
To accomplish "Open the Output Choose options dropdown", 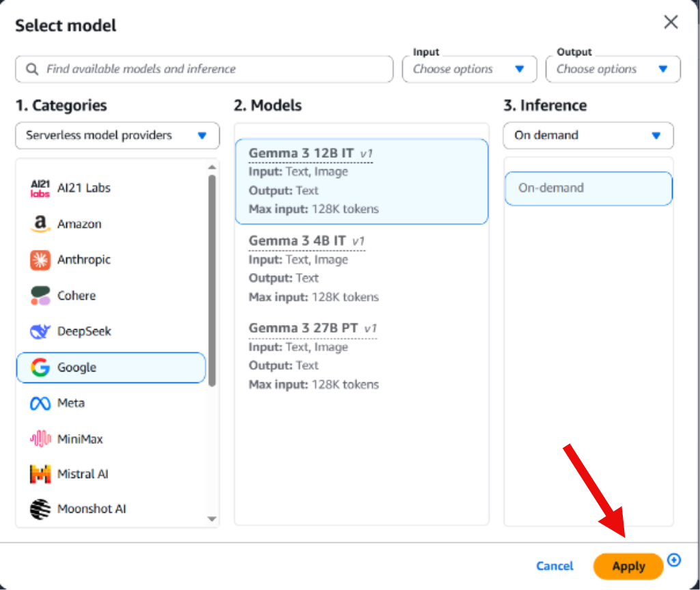I will pos(613,69).
